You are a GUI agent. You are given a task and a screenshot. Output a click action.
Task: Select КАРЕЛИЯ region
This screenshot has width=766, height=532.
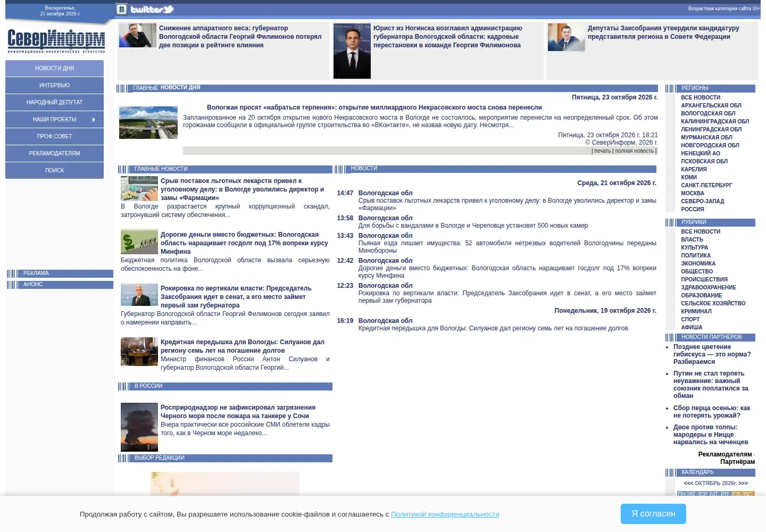(x=694, y=169)
